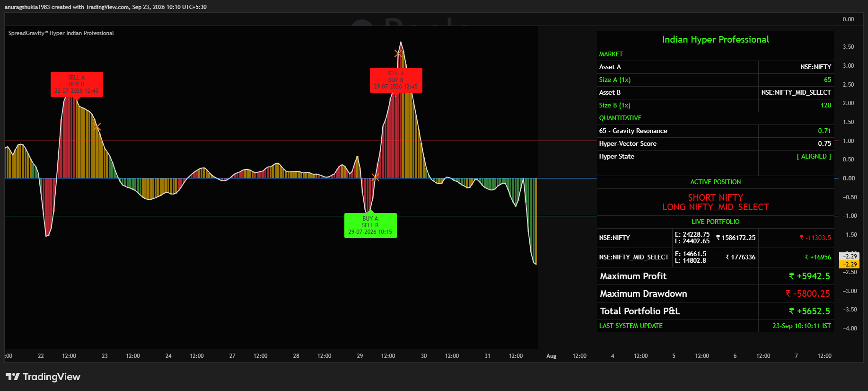Select the "Size A (1x)" label

[x=614, y=80]
